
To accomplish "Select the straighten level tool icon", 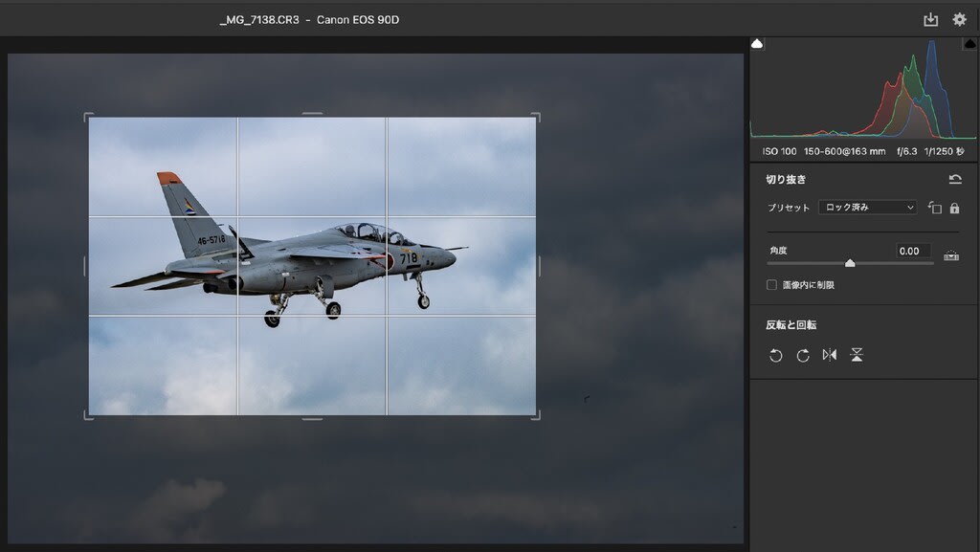I will pyautogui.click(x=951, y=255).
